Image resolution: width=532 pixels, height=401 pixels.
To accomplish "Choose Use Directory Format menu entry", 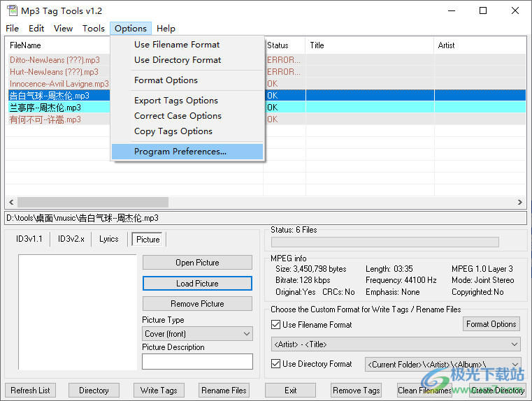I will [x=187, y=60].
